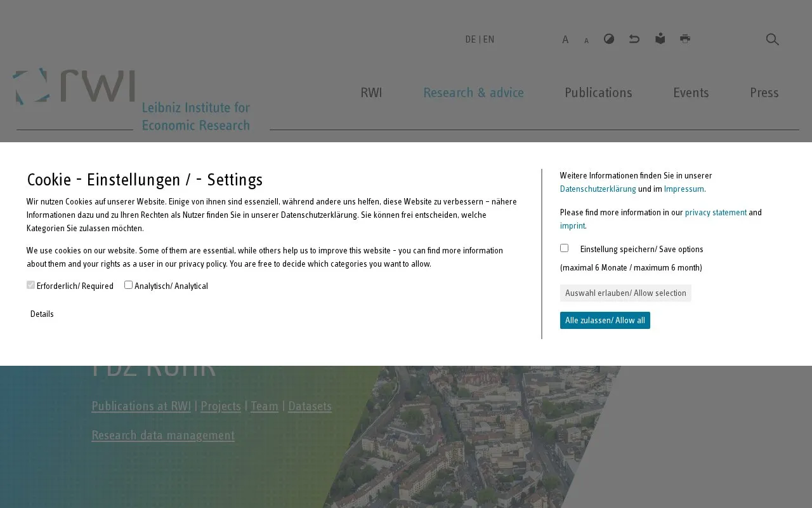The height and width of the screenshot is (508, 812).
Task: Click Auswahl erlauben/Allow selection button
Action: [625, 293]
